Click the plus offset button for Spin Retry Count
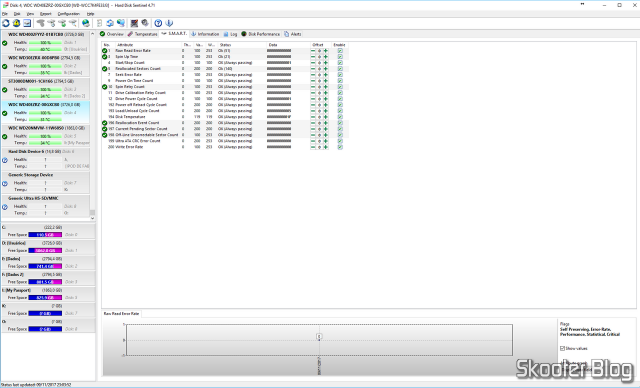This screenshot has width=640, height=388. coord(326,87)
